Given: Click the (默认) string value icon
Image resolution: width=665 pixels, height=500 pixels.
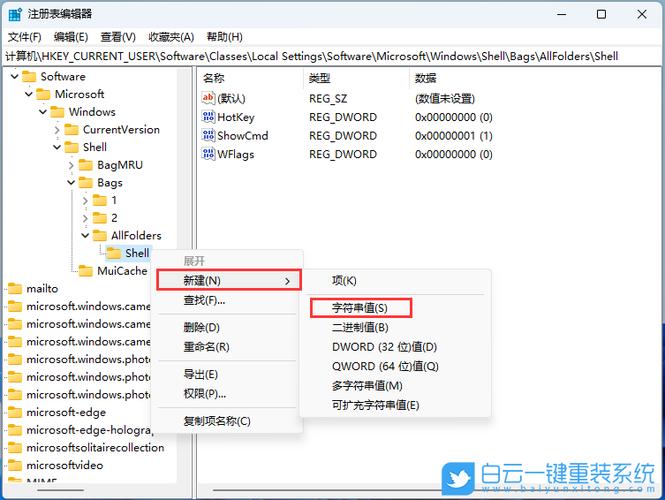Looking at the screenshot, I should pyautogui.click(x=208, y=98).
